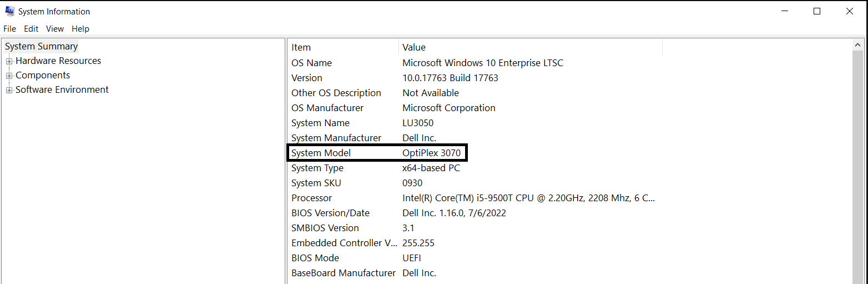Expand the Components tree node
Image resolution: width=868 pixels, height=284 pixels.
[9, 76]
